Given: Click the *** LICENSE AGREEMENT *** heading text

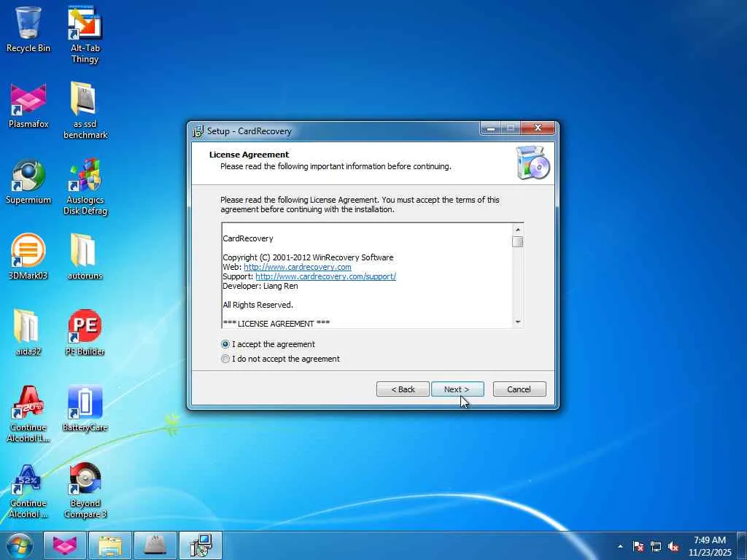Looking at the screenshot, I should coord(276,324).
